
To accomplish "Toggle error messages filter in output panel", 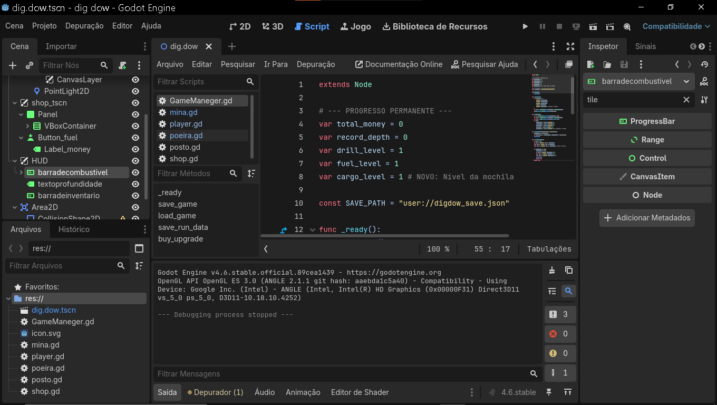I will [559, 333].
